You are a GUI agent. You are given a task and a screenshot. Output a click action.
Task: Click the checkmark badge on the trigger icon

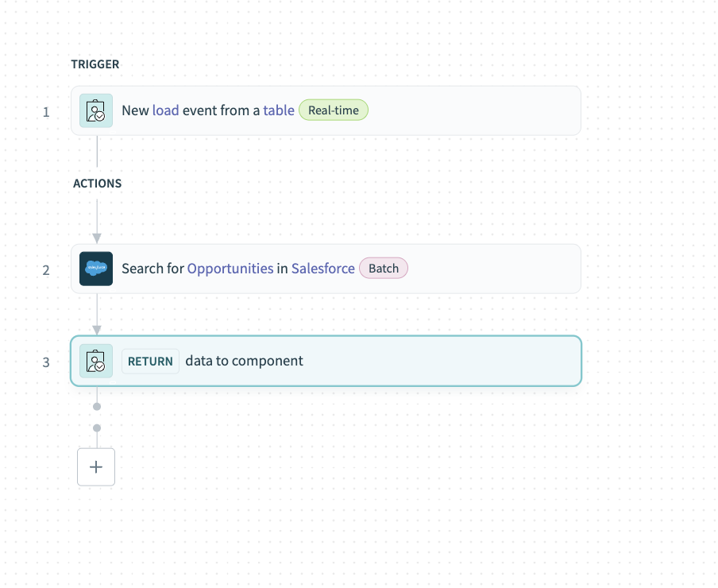click(100, 115)
